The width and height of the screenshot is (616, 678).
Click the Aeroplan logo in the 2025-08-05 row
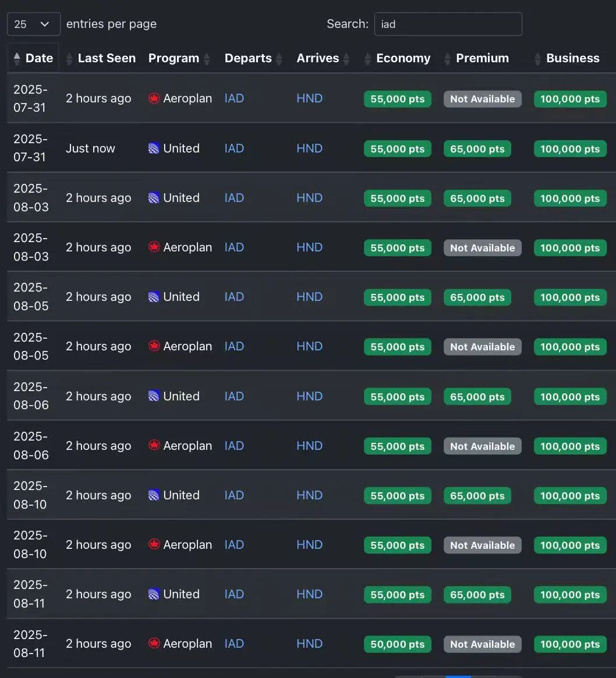pos(154,346)
